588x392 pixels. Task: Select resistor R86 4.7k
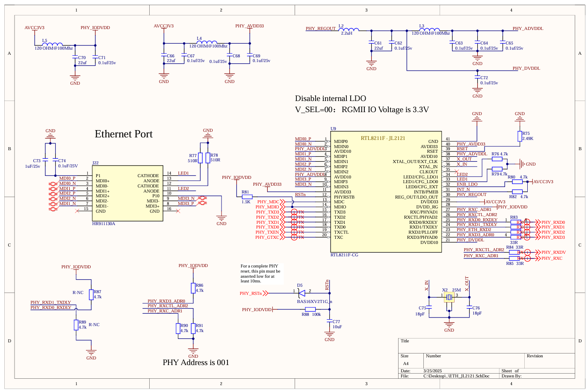tap(193, 288)
